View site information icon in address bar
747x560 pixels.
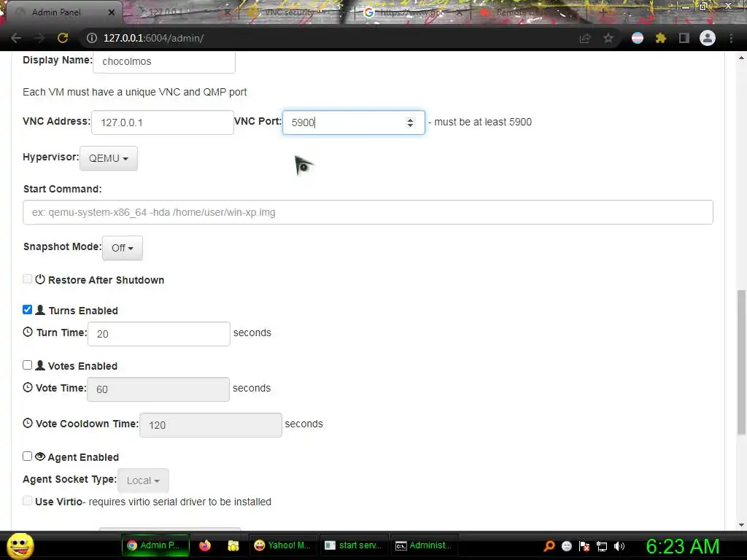[91, 38]
